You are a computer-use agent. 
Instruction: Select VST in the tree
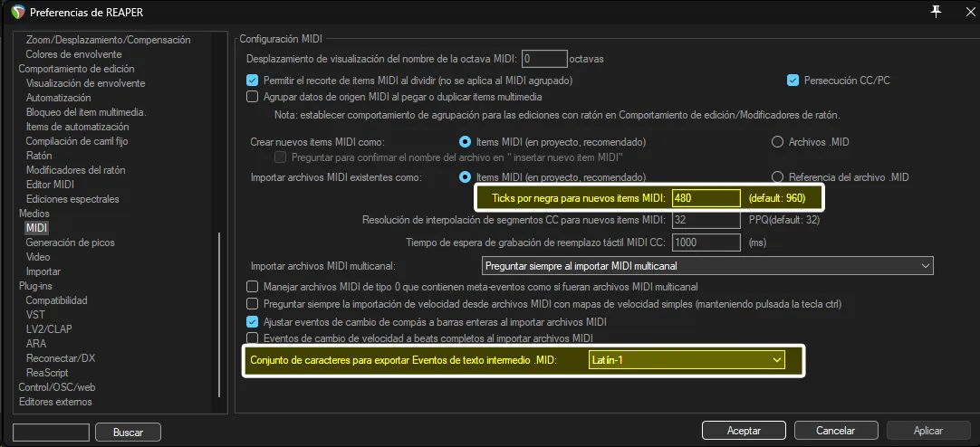[35, 315]
